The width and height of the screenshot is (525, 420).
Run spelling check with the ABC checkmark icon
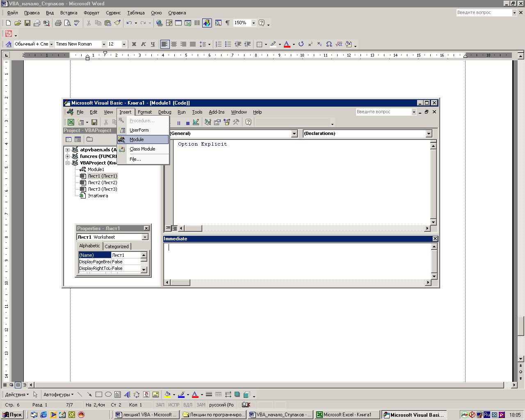point(77,23)
